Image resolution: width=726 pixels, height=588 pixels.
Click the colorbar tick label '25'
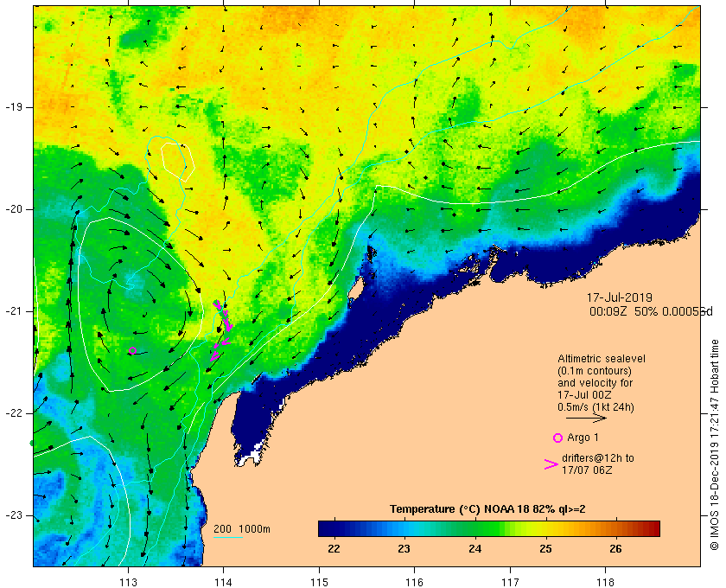[546, 549]
